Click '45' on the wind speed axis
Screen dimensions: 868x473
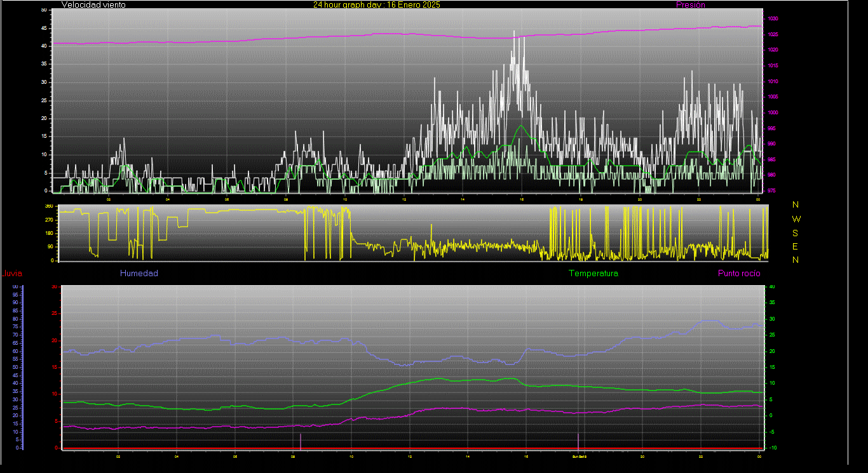coord(43,28)
